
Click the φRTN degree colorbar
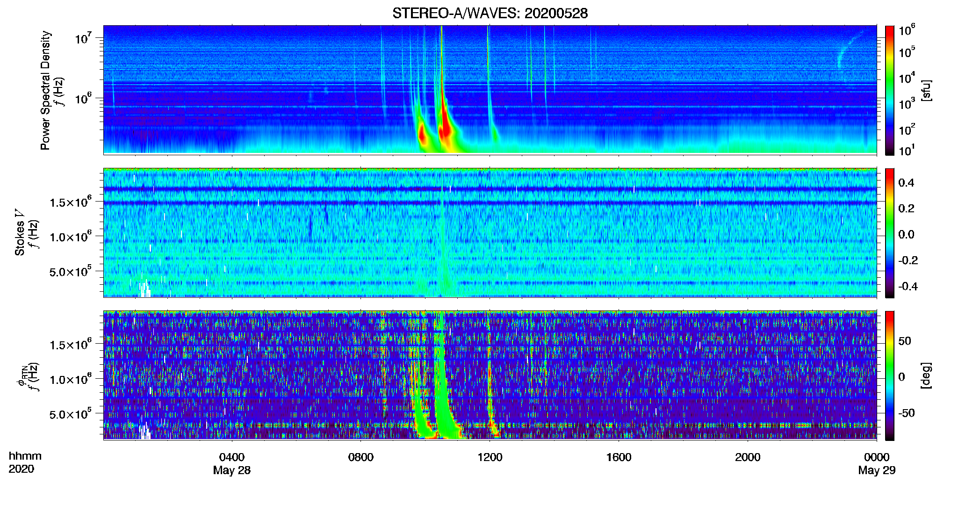coord(890,375)
